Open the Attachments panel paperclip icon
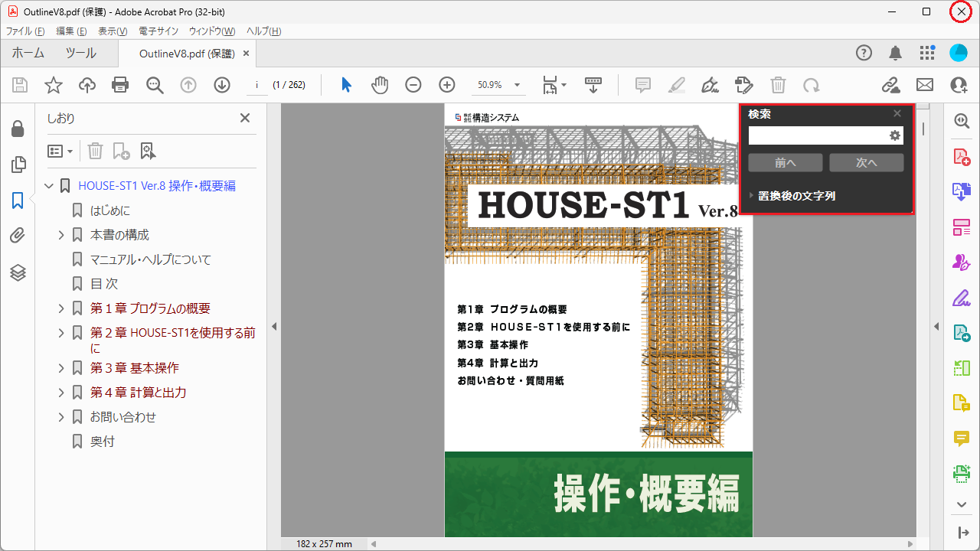Viewport: 980px width, 551px height. (x=18, y=236)
